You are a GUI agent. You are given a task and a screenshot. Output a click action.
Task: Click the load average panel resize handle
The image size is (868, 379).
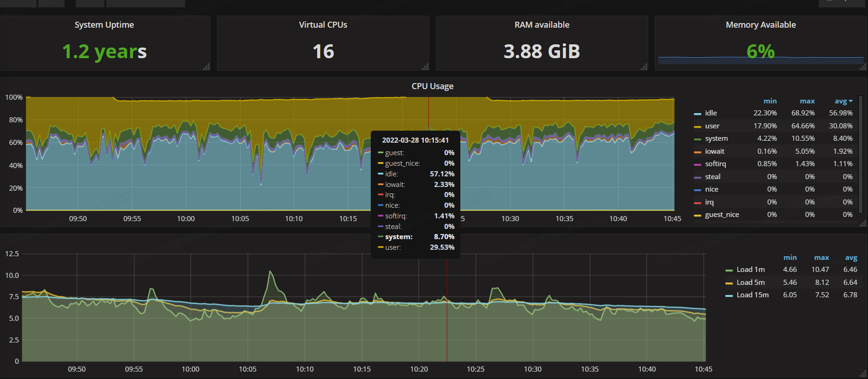pyautogui.click(x=863, y=374)
